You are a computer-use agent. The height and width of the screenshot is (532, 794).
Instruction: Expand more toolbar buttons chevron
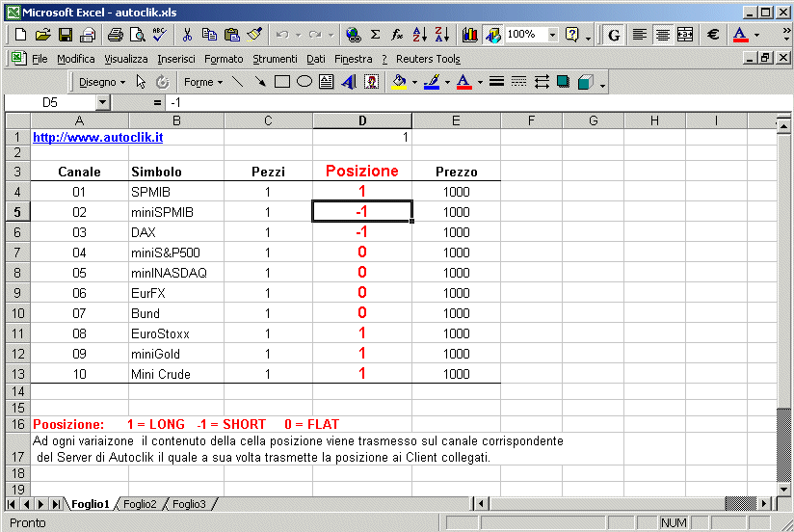tap(786, 35)
